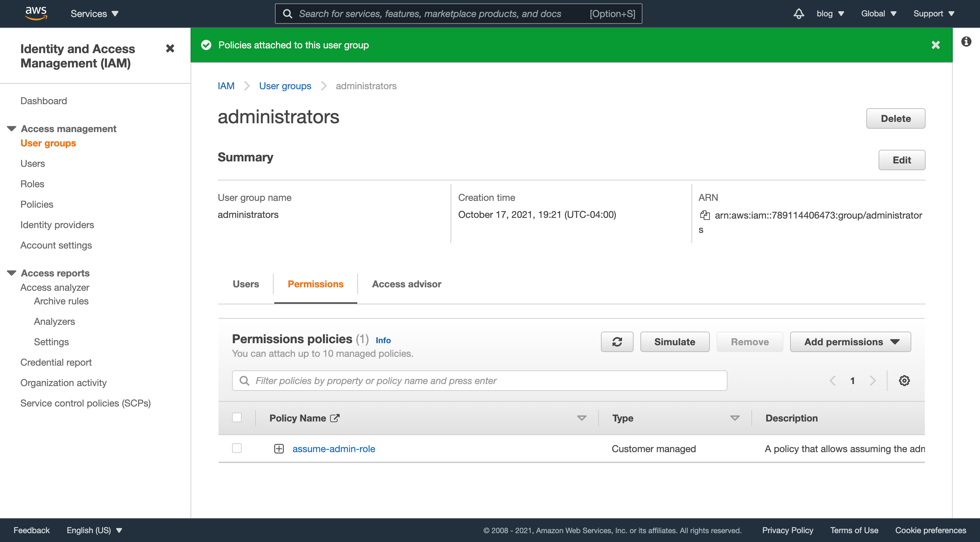The image size is (980, 542).
Task: Open Identity providers in sidebar
Action: tap(57, 225)
